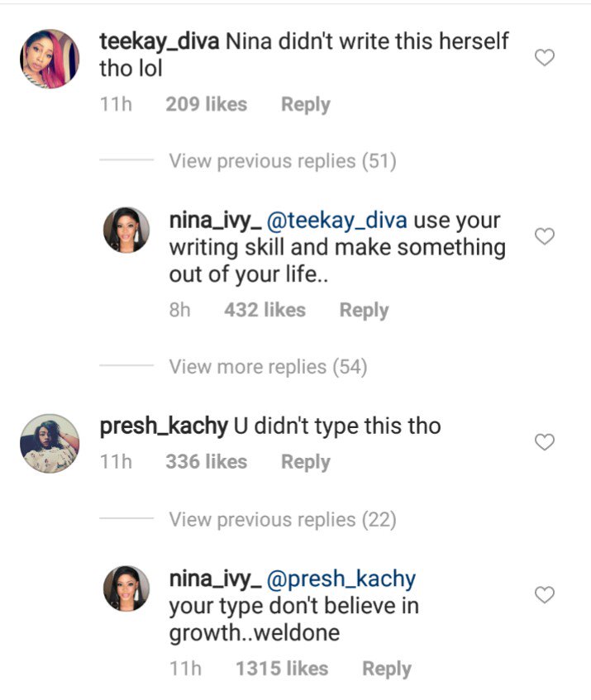View the 1315 likes list

tap(281, 669)
